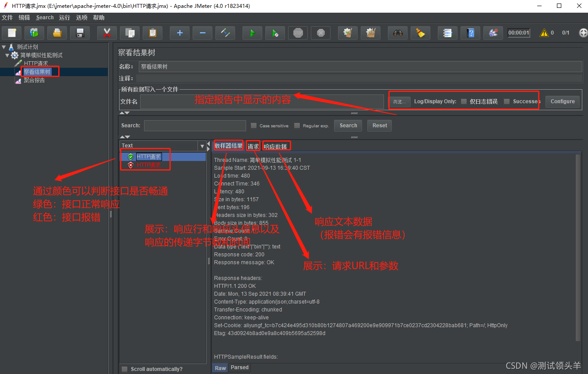Click the Shutdown test icon
Screen dimensions: 588x374
(x=321, y=33)
